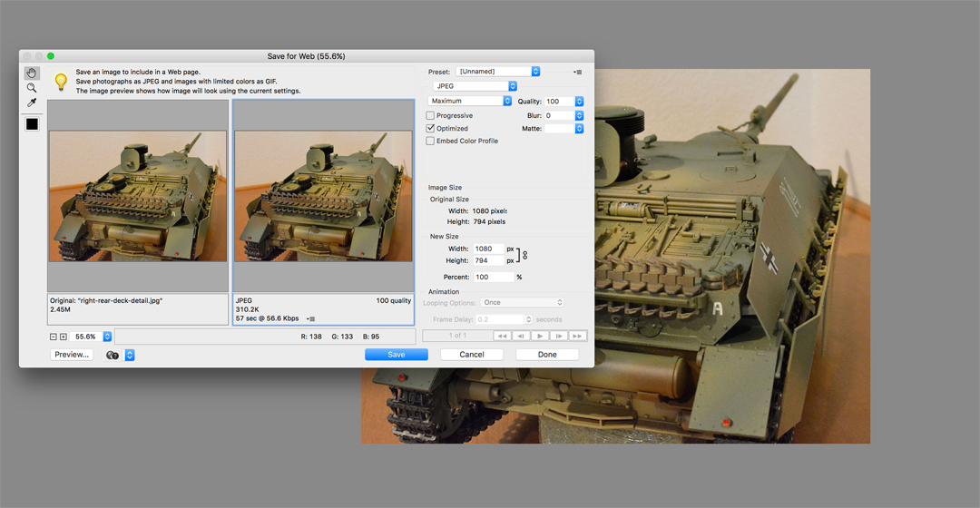Open the Maximum compression quality dropdown
The width and height of the screenshot is (980, 508).
470,101
